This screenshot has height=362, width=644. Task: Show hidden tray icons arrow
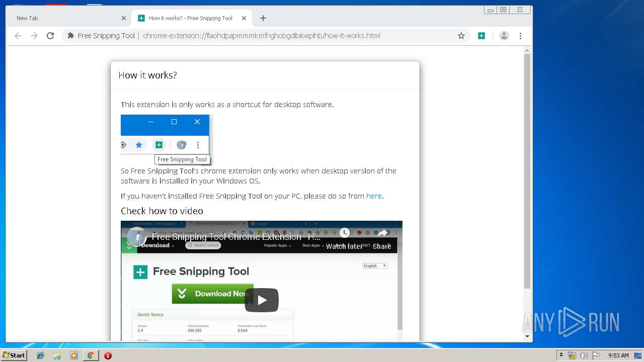(561, 355)
